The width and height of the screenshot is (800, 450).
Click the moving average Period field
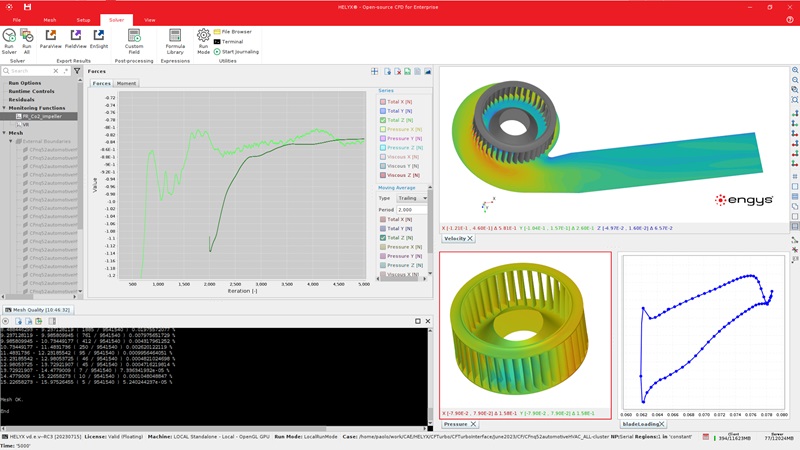[x=411, y=210]
